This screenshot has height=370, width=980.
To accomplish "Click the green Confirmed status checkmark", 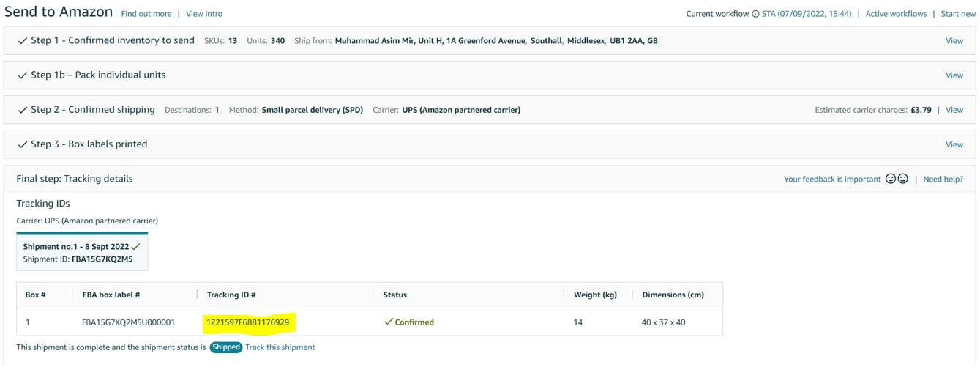I will pyautogui.click(x=389, y=322).
